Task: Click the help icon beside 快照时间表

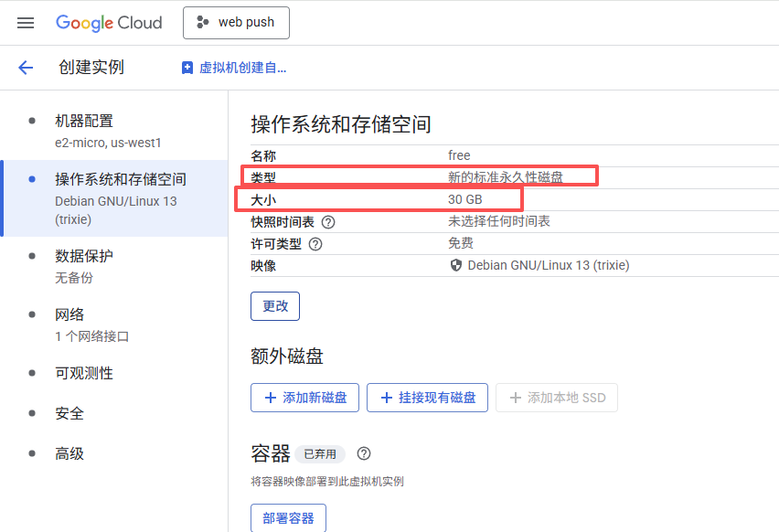Action: pyautogui.click(x=328, y=222)
